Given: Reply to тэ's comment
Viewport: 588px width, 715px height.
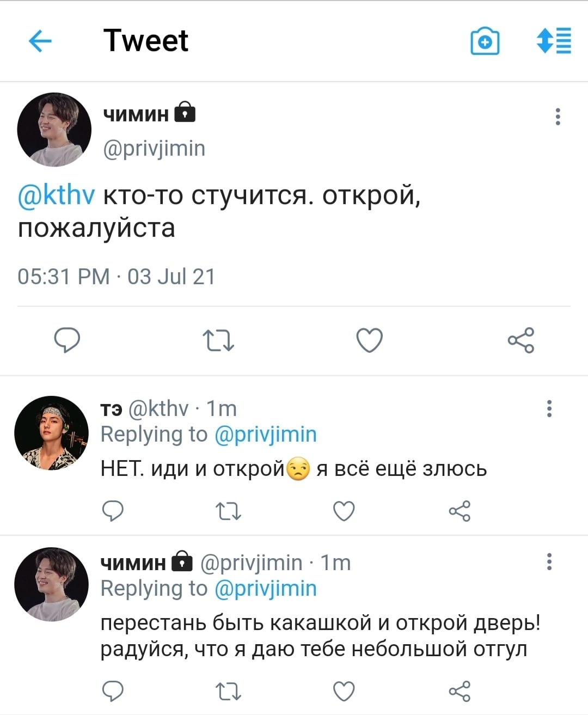Looking at the screenshot, I should pyautogui.click(x=113, y=511).
